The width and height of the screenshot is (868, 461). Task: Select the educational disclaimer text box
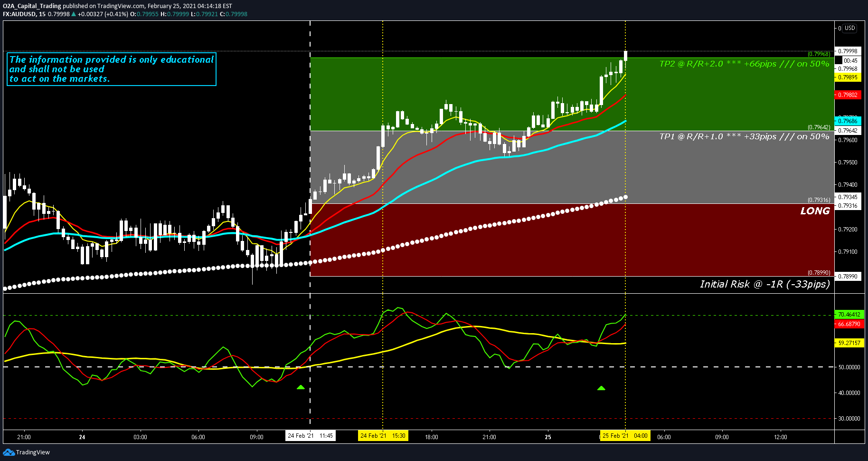click(x=112, y=69)
